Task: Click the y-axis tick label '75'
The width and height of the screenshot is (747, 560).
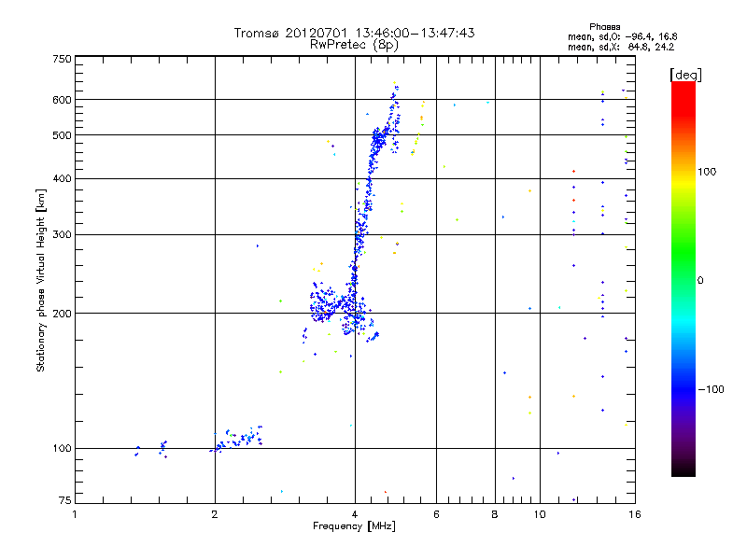Action: [65, 500]
